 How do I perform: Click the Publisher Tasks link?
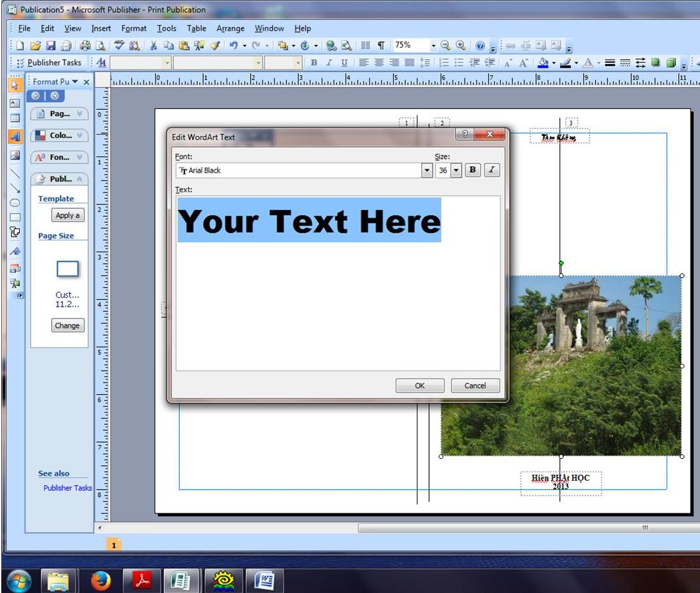[x=67, y=488]
